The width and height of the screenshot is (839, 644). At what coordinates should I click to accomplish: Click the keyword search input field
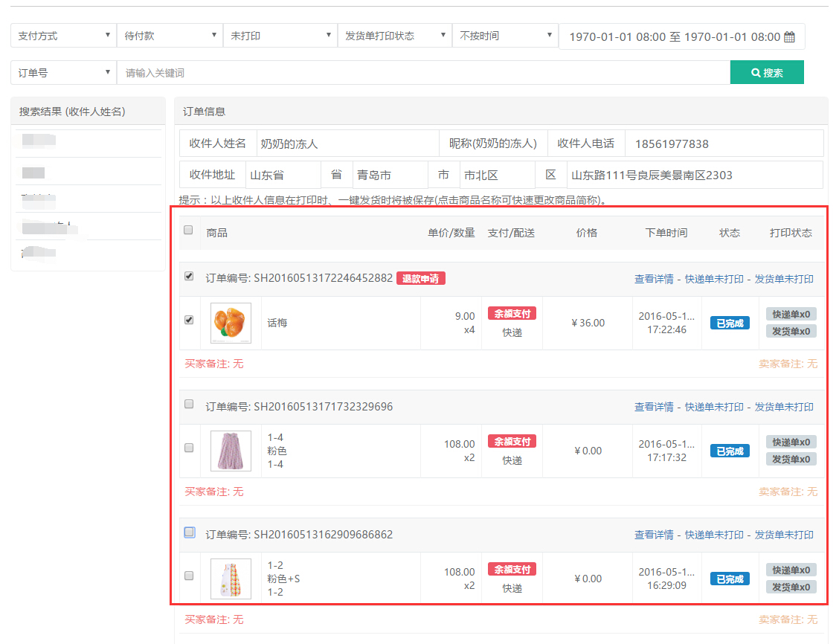tap(424, 73)
